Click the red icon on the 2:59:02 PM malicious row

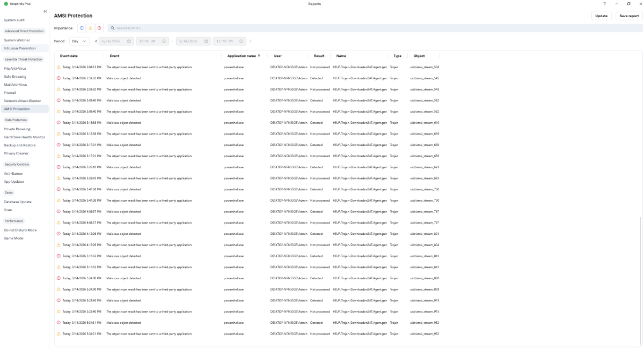59,78
